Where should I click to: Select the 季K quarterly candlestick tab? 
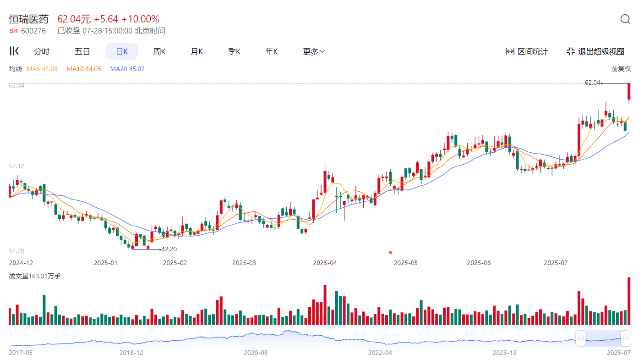click(x=235, y=51)
